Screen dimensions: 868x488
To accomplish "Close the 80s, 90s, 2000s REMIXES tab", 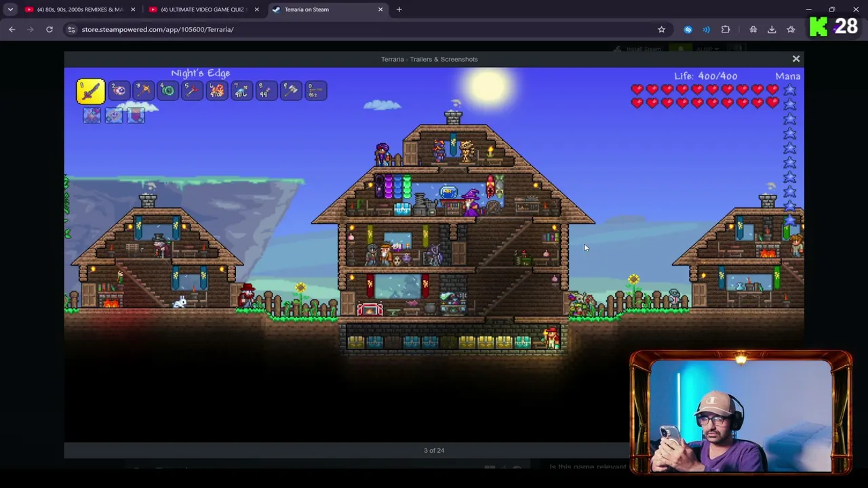I will point(133,9).
